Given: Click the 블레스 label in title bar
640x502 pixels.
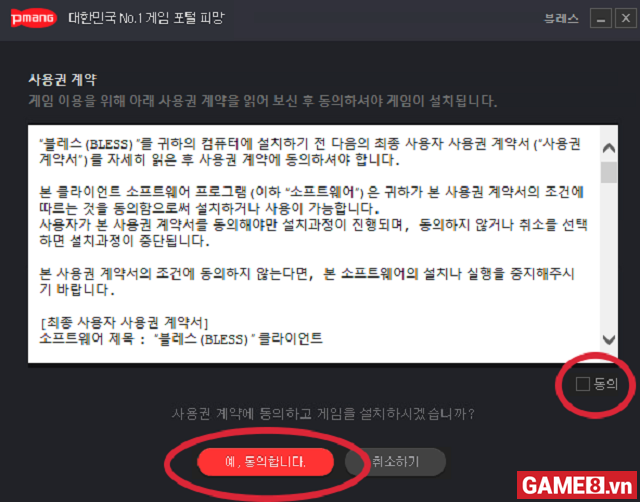Looking at the screenshot, I should (x=561, y=18).
